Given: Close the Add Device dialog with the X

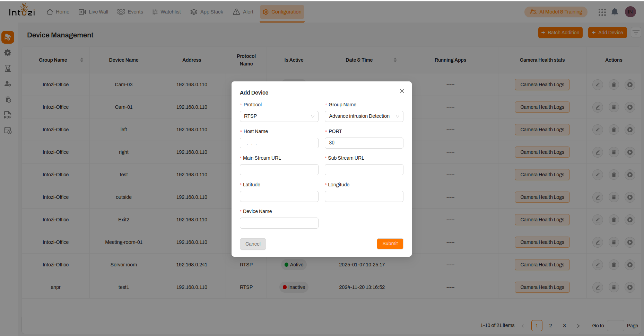Looking at the screenshot, I should (402, 91).
